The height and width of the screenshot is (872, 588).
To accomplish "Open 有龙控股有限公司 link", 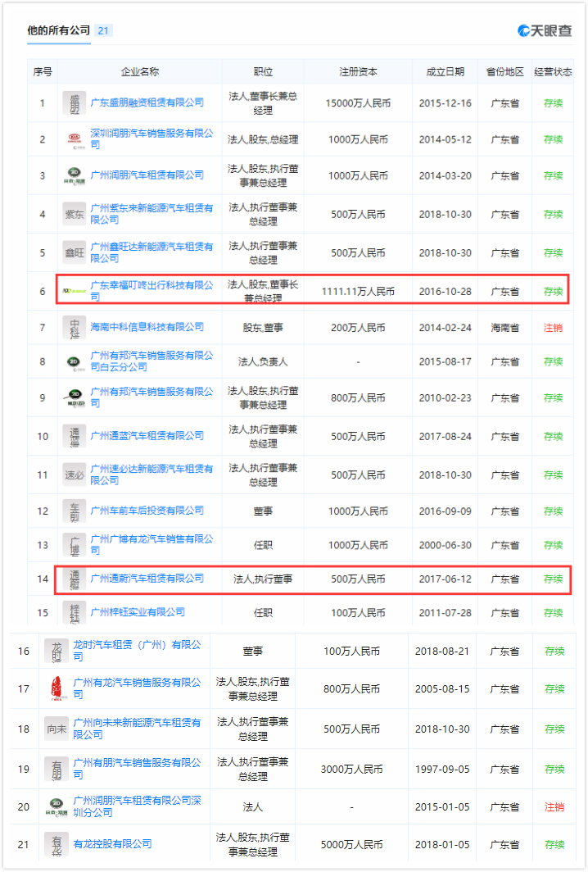I will [113, 843].
